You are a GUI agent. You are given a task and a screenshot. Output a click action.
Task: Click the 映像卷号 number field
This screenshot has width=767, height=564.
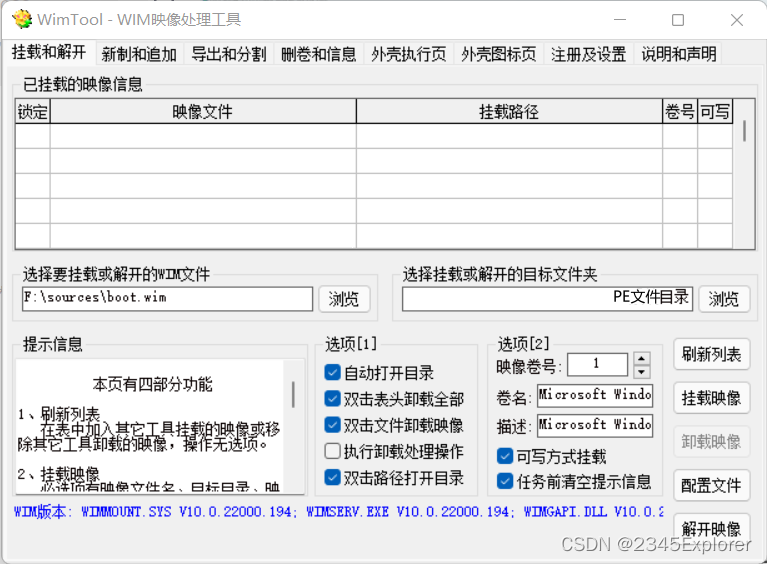(x=597, y=364)
